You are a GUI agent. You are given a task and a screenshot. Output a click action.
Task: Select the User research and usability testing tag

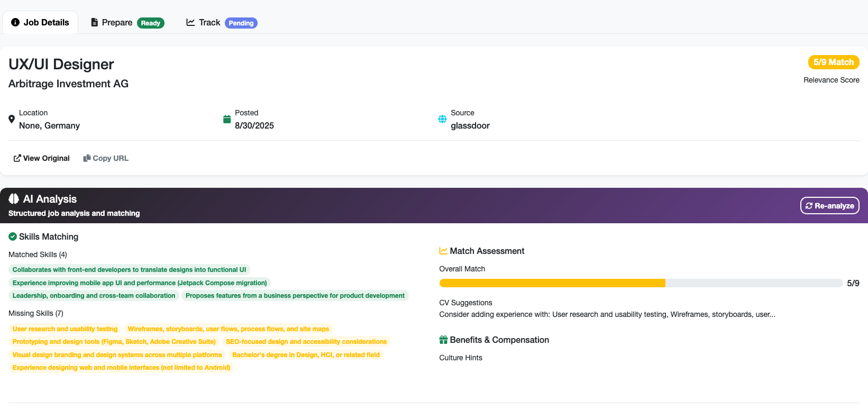(x=65, y=329)
